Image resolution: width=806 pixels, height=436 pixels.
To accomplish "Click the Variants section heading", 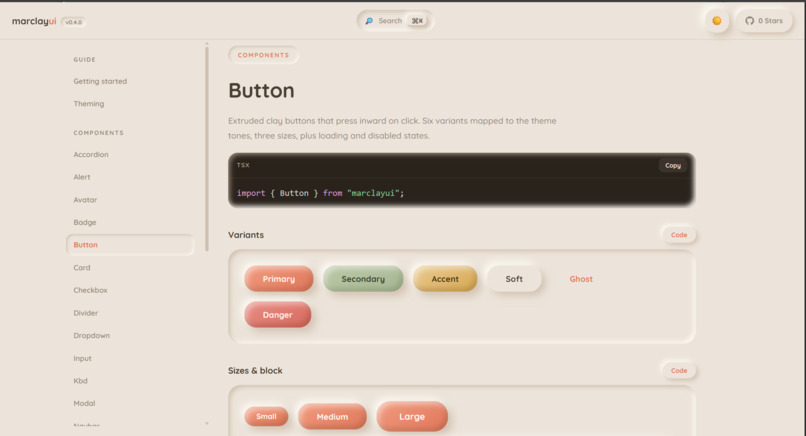I will pyautogui.click(x=246, y=235).
